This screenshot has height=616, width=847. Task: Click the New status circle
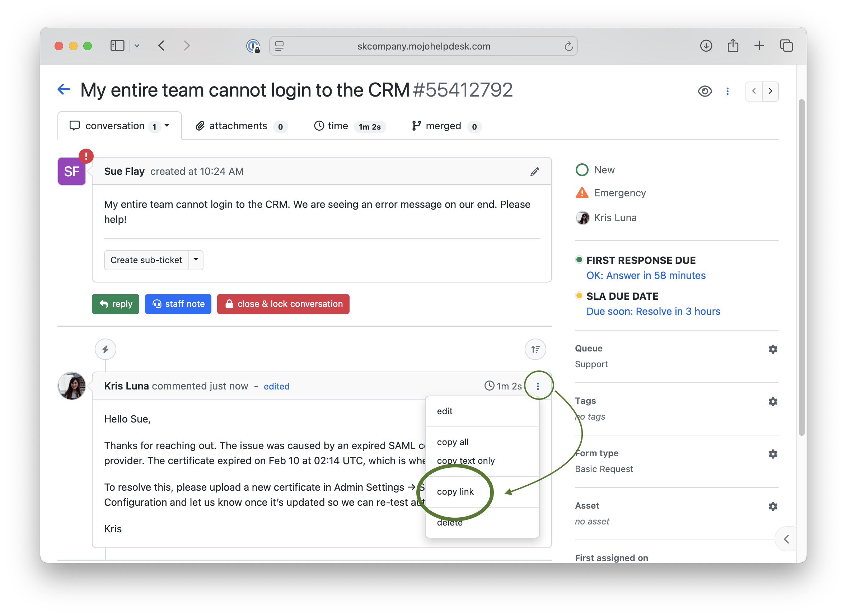[x=582, y=170]
